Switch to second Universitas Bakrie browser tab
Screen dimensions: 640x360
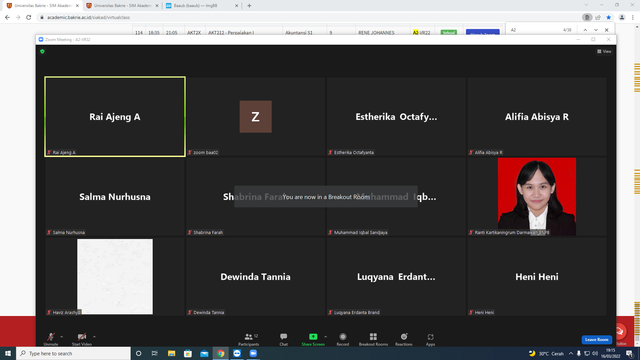tap(122, 6)
